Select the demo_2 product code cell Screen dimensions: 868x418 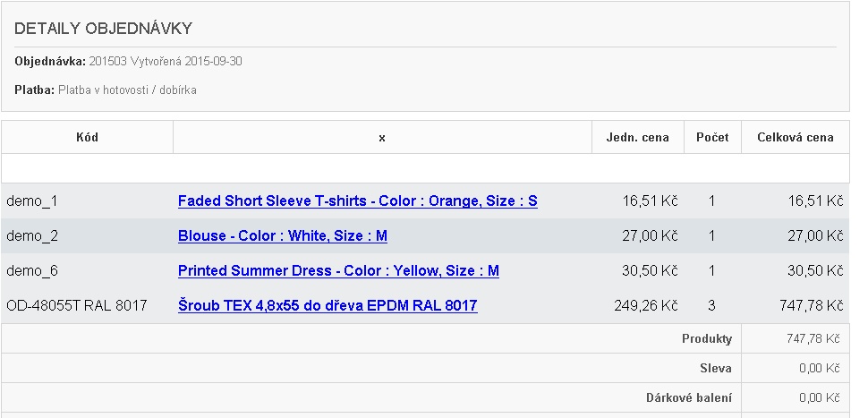(31, 236)
